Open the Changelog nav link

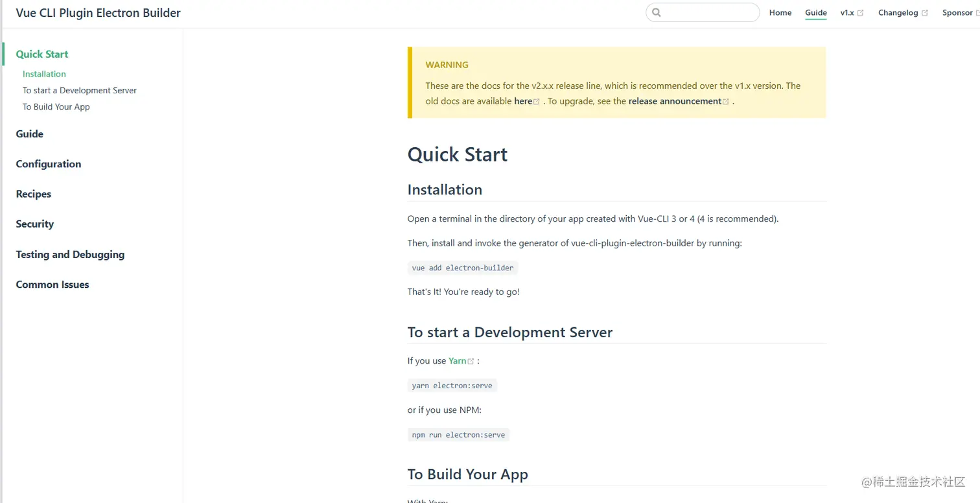coord(898,12)
